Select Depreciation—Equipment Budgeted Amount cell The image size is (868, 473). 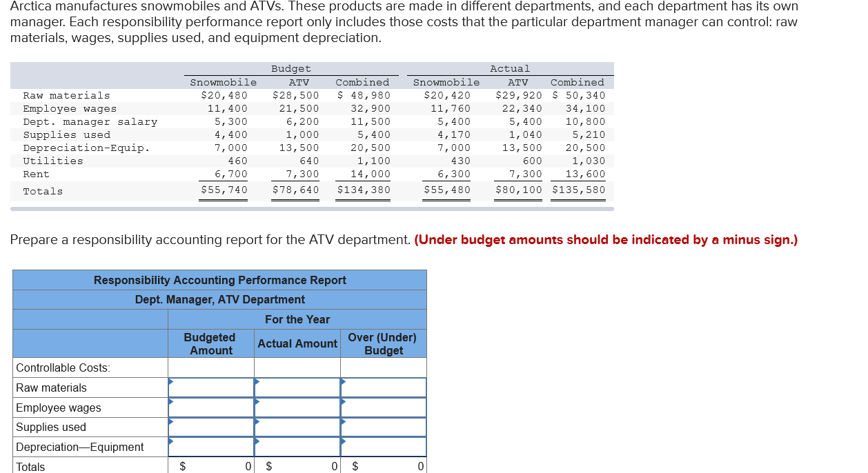coord(211,447)
